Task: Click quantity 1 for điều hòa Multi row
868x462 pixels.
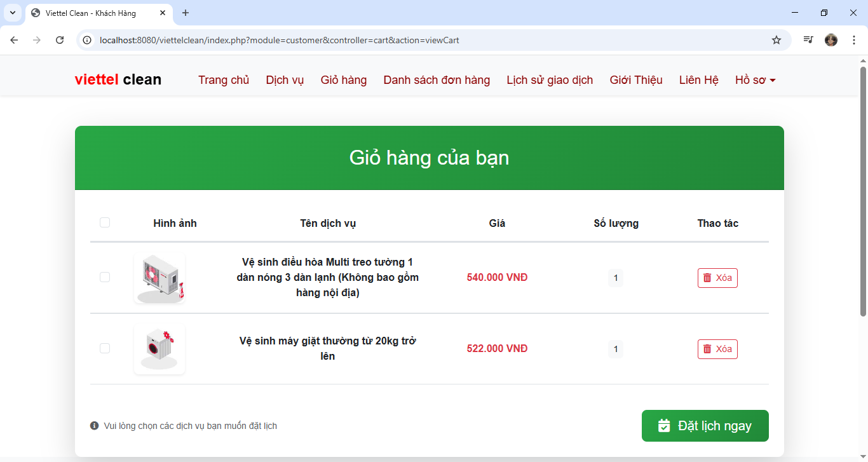Action: coord(616,278)
